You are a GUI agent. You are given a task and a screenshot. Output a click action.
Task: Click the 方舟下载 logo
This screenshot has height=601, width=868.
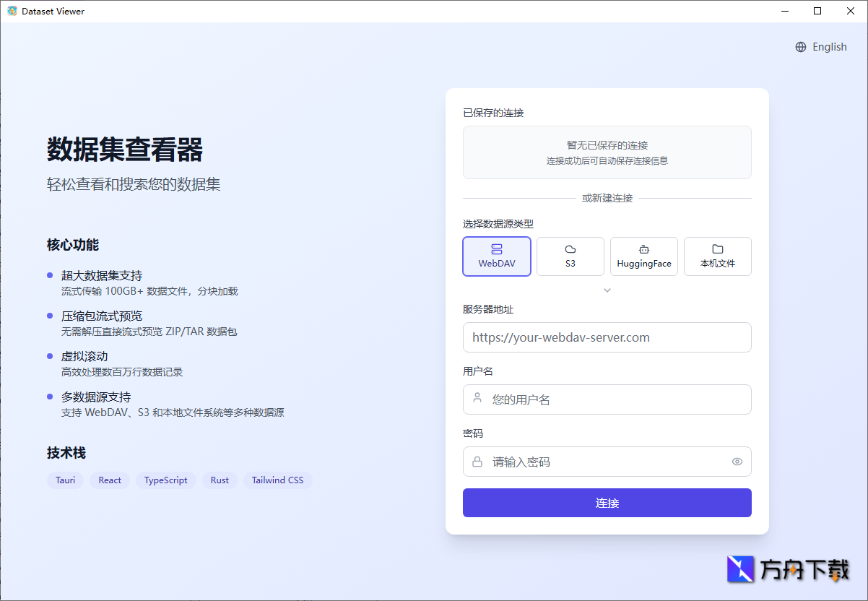click(x=787, y=569)
